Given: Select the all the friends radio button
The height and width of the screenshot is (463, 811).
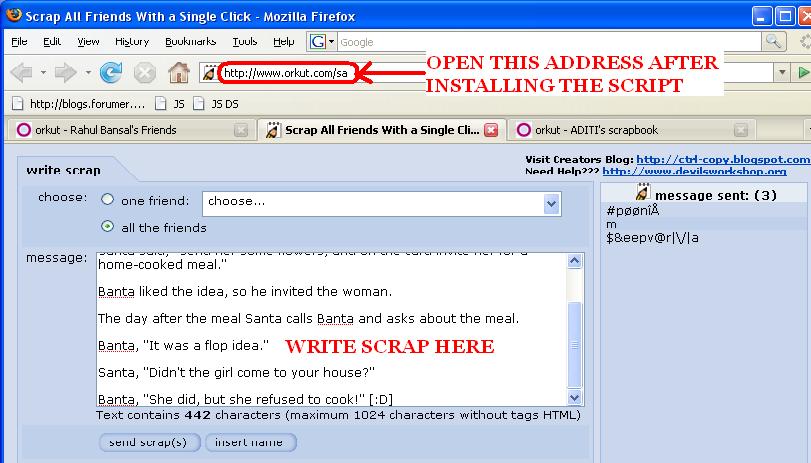Looking at the screenshot, I should click(x=108, y=226).
